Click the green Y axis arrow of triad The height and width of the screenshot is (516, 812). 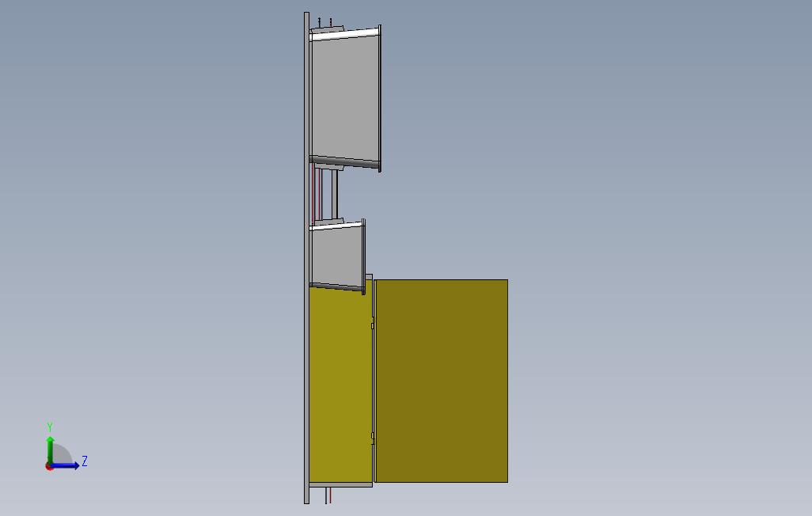pyautogui.click(x=50, y=450)
